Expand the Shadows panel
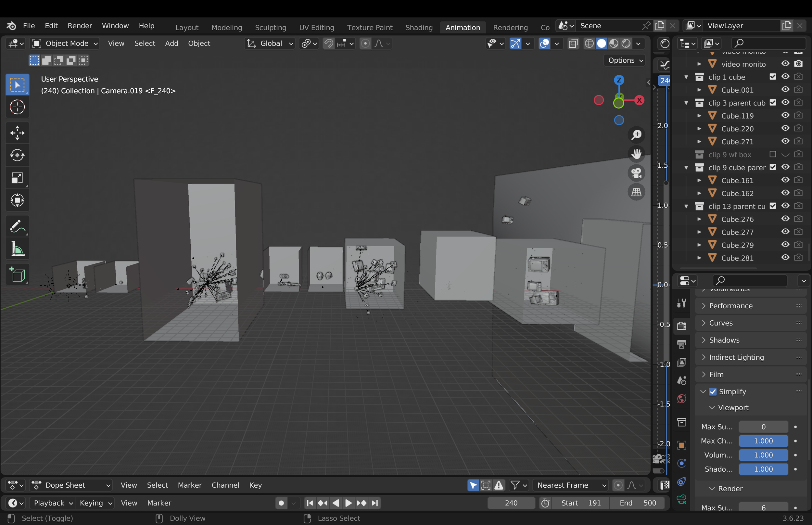The height and width of the screenshot is (525, 812). pos(724,340)
